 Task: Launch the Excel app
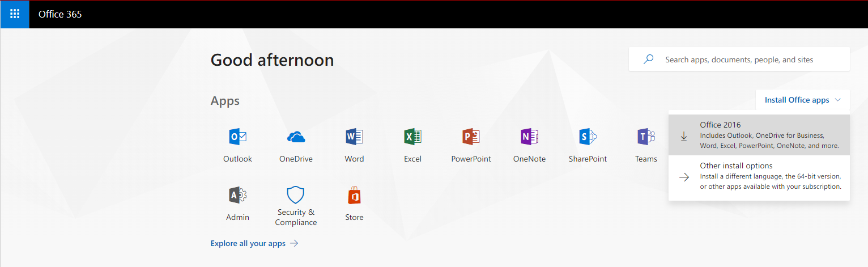[412, 137]
